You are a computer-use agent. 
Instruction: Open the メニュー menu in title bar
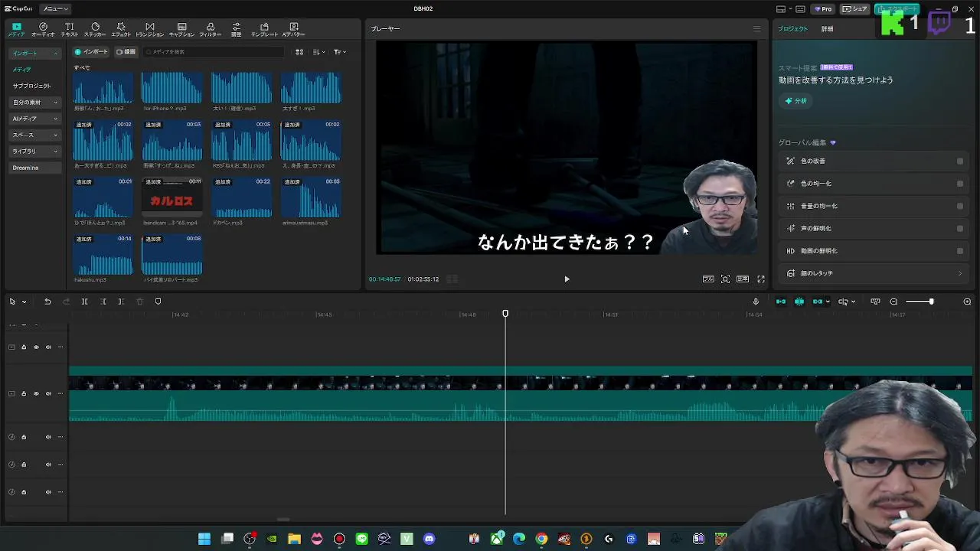point(54,8)
